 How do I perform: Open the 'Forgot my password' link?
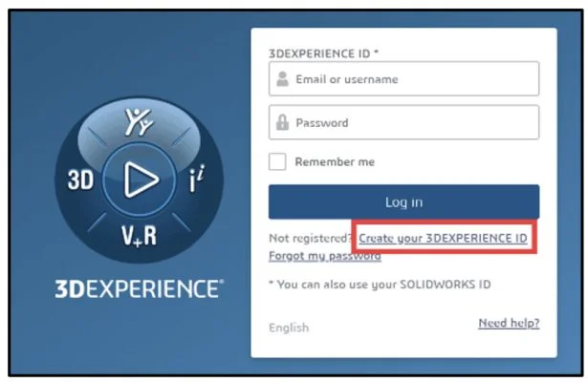tap(325, 256)
